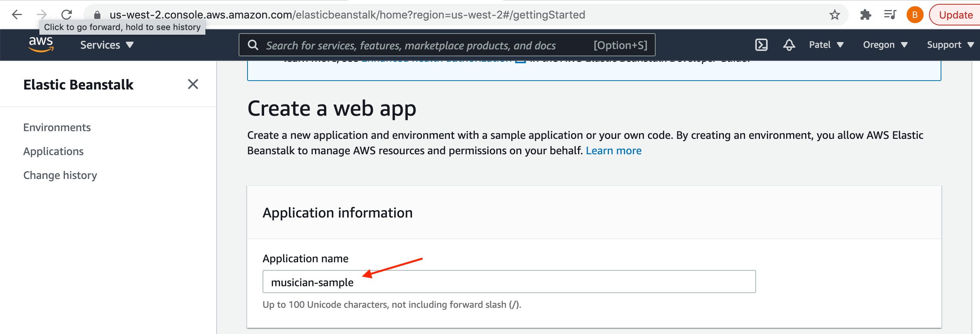Go to Environments in the sidebar

click(x=57, y=128)
